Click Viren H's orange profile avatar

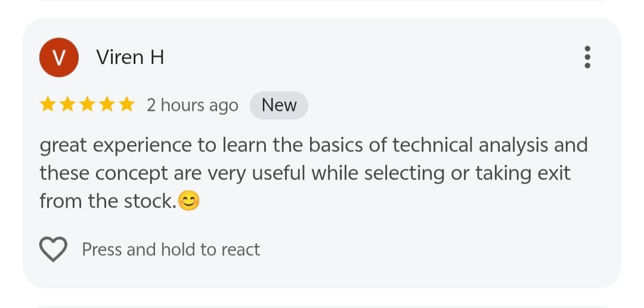(58, 57)
